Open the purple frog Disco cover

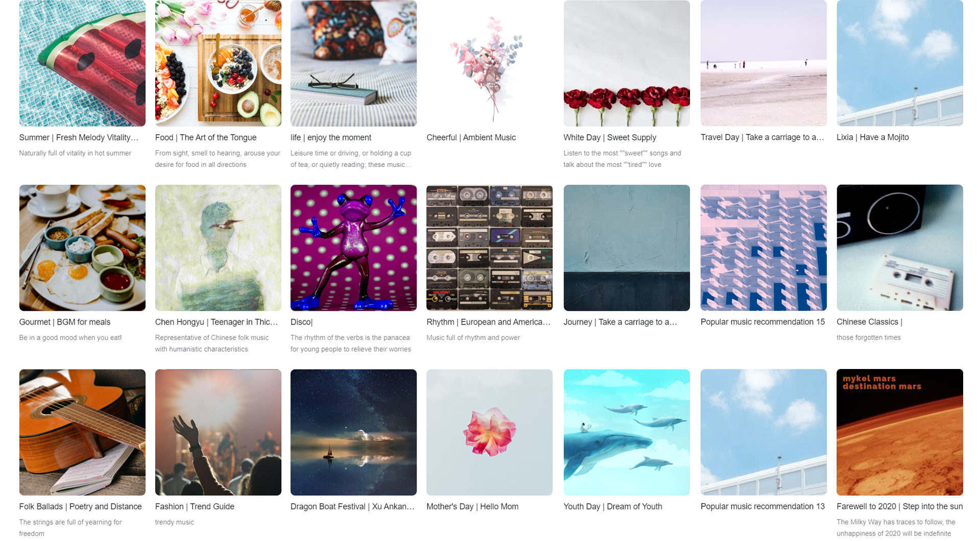coord(353,248)
